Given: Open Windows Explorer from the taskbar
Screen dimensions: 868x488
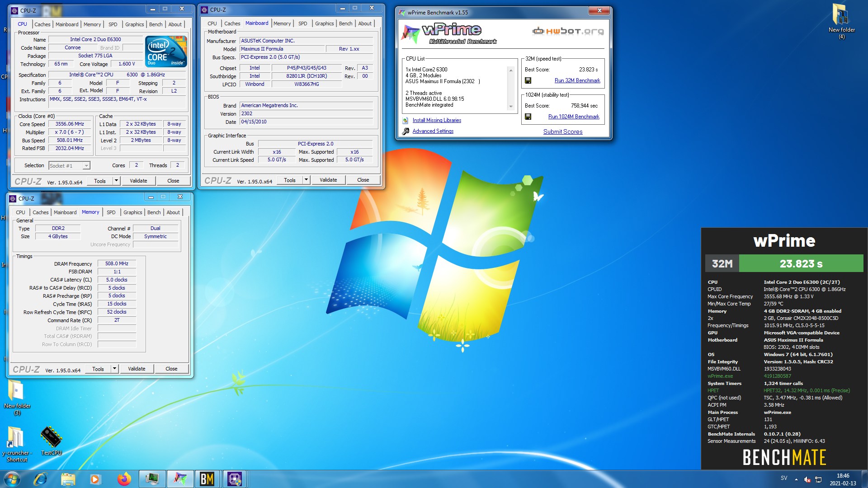Looking at the screenshot, I should tap(68, 479).
